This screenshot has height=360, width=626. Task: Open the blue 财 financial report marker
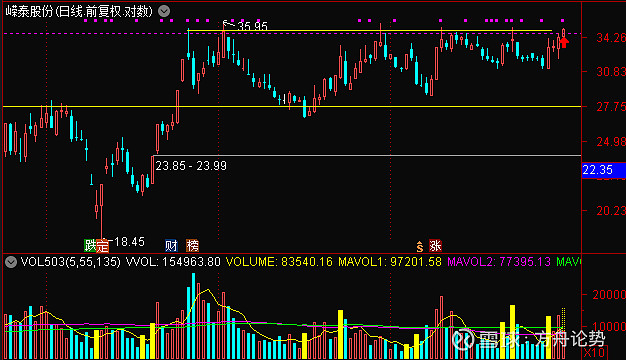coord(171,245)
